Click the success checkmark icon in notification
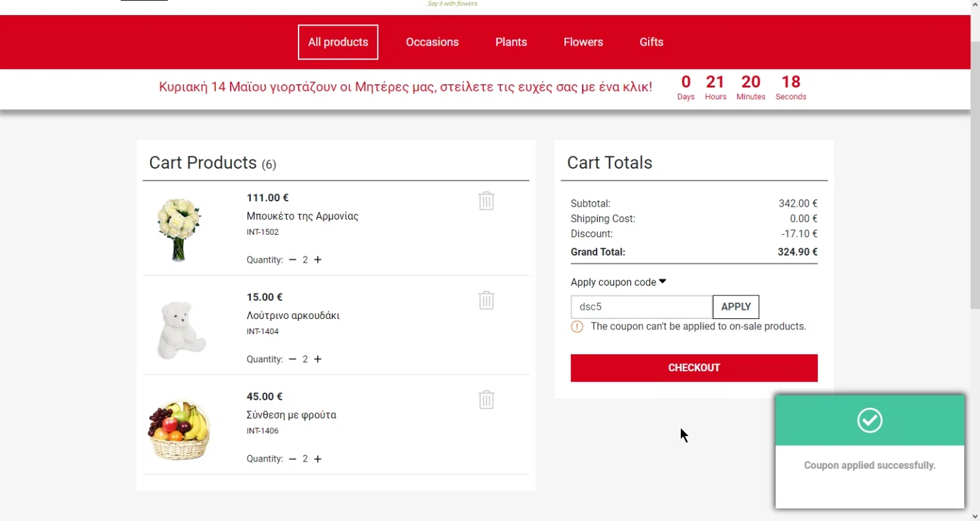The width and height of the screenshot is (980, 521). coord(870,420)
